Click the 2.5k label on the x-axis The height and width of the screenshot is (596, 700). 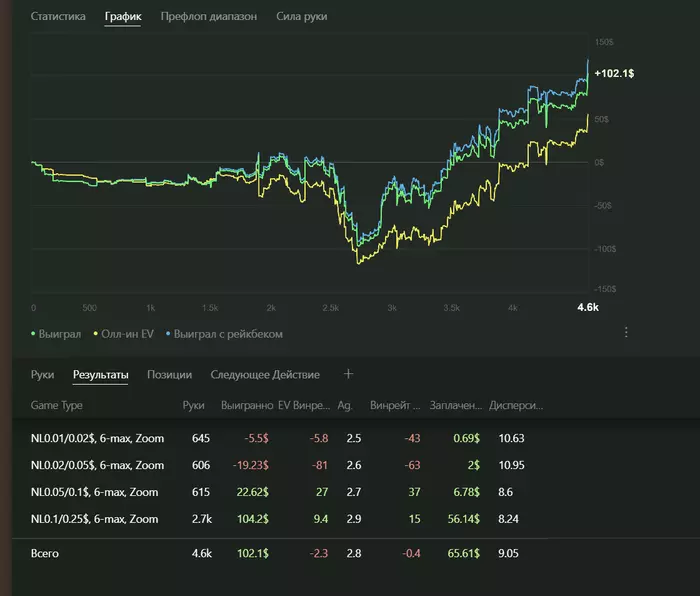tap(331, 308)
